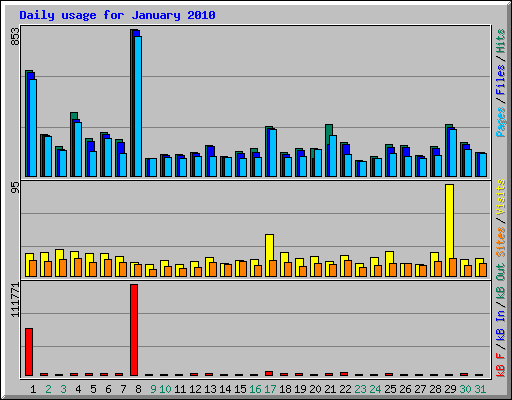Click the 853 axis maximum label
512x400 pixels.
click(15, 36)
